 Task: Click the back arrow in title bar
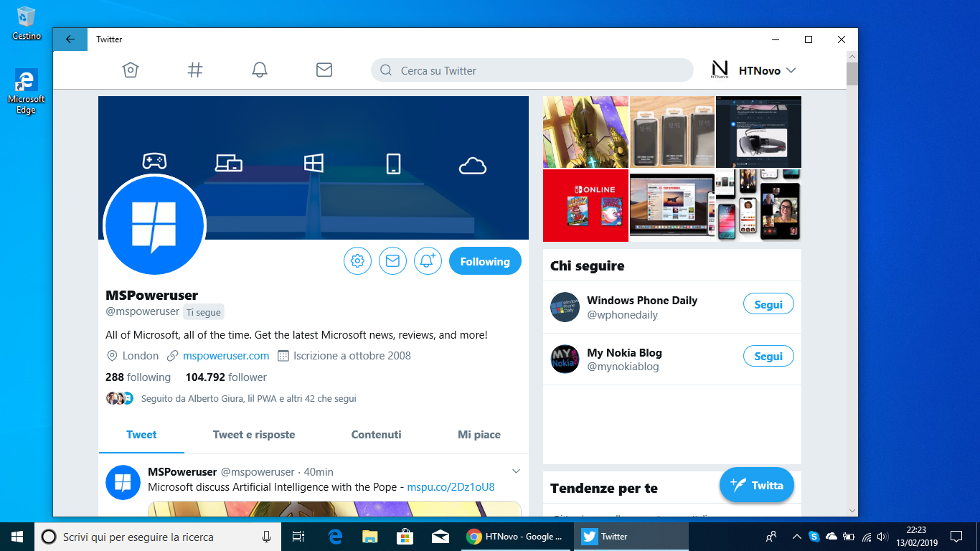tap(70, 39)
